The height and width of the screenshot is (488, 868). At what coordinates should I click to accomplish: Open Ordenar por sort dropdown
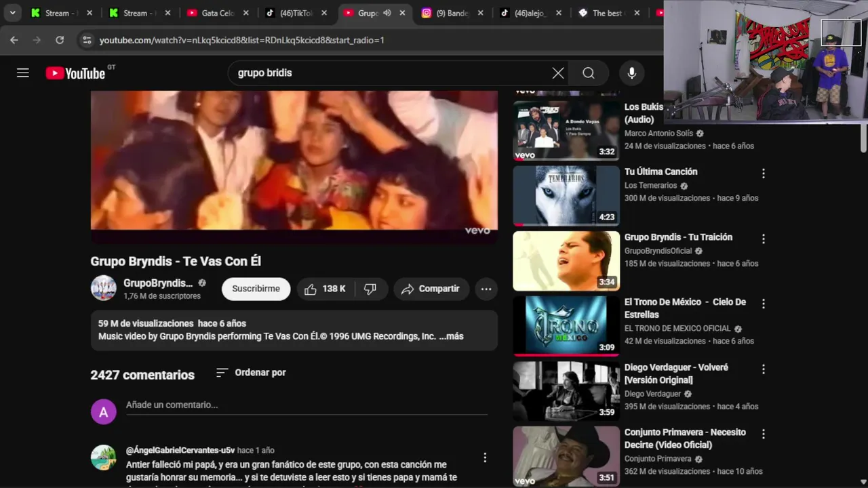tap(251, 372)
